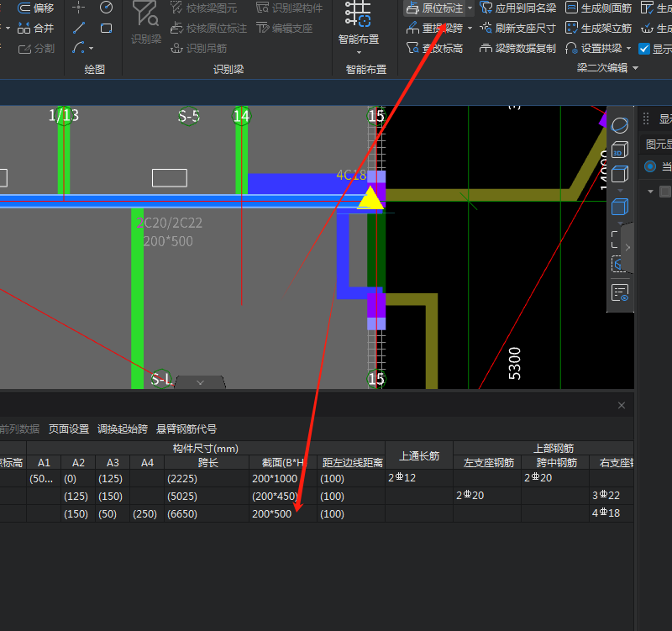The width and height of the screenshot is (672, 631).
Task: Open the arc tool dropdown arrow
Action: [91, 49]
